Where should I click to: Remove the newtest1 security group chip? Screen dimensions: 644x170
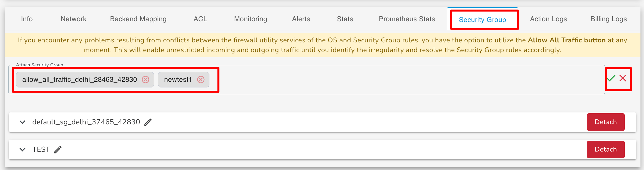point(201,80)
